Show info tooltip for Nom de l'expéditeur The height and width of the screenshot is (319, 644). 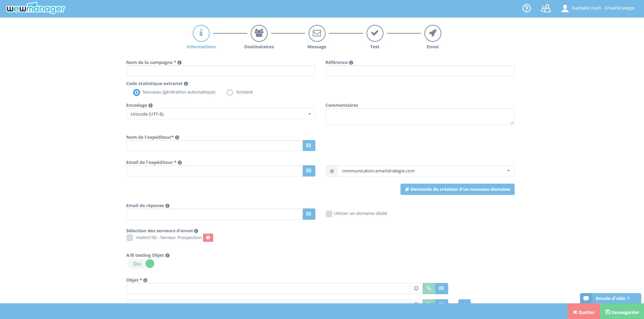(x=177, y=137)
